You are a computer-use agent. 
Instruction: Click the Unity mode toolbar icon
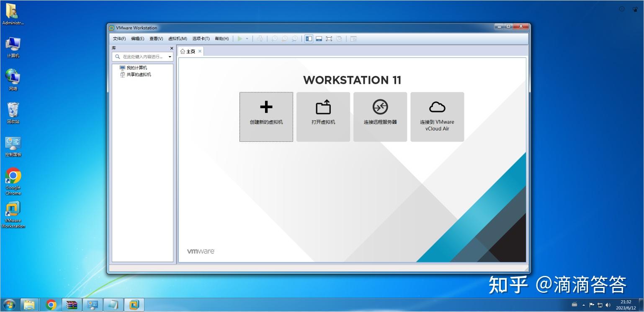340,38
